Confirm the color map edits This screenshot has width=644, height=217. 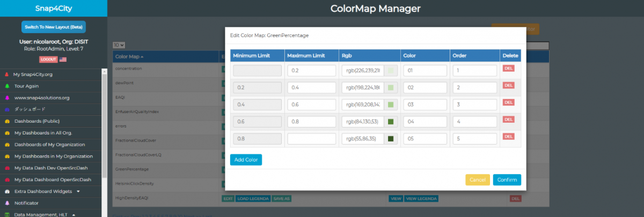click(x=507, y=179)
